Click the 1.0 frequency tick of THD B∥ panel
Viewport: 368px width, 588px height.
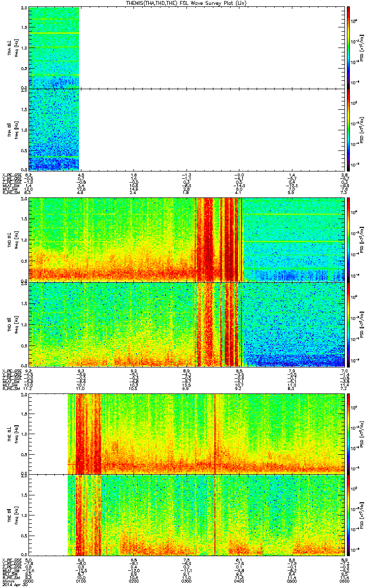[24, 324]
